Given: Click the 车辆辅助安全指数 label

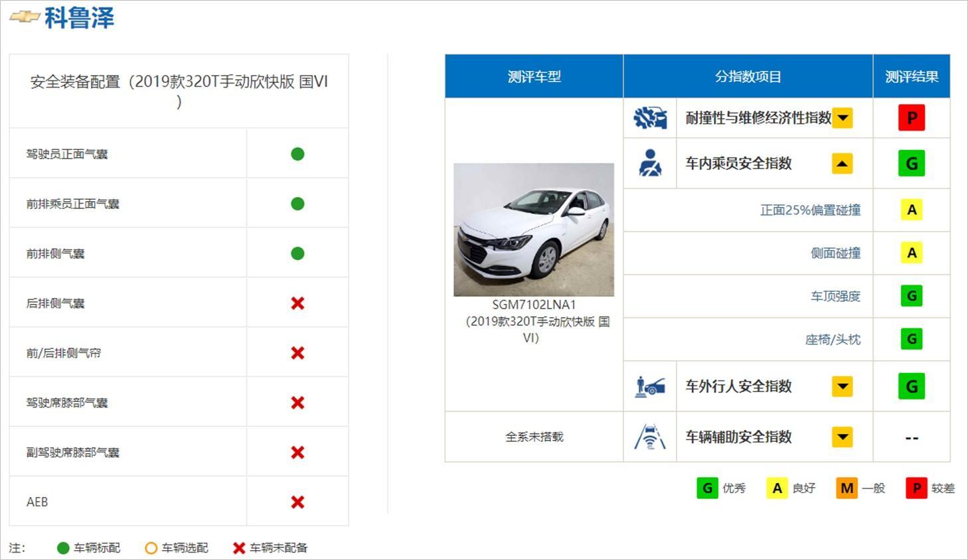Looking at the screenshot, I should [738, 437].
